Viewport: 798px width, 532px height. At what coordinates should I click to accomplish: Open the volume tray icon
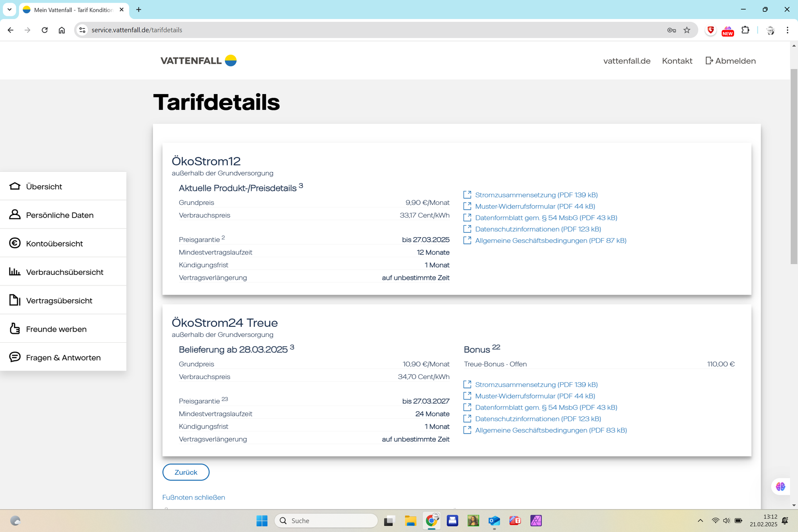[726, 520]
